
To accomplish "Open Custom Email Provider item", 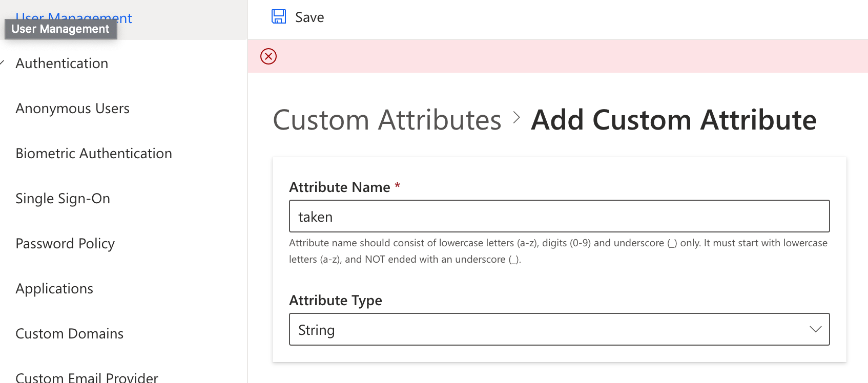I will point(87,377).
